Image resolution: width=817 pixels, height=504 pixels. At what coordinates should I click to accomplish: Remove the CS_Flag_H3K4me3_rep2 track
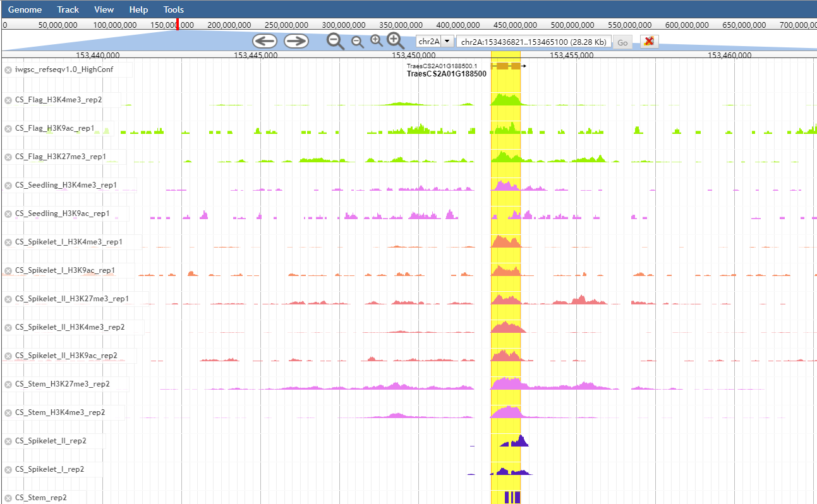[8, 100]
